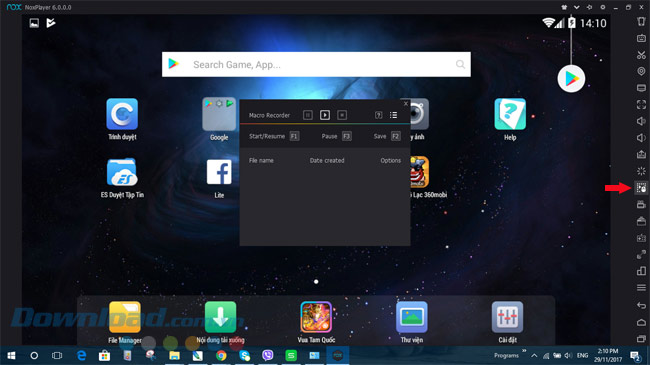Click the taskbar clock showing 2:10 PM
This screenshot has height=365, width=650.
(608, 355)
